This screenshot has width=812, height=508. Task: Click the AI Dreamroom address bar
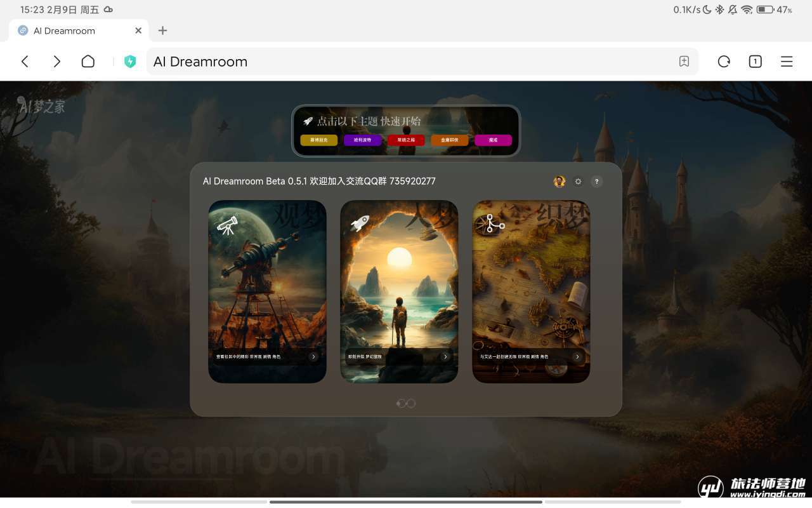coord(406,62)
